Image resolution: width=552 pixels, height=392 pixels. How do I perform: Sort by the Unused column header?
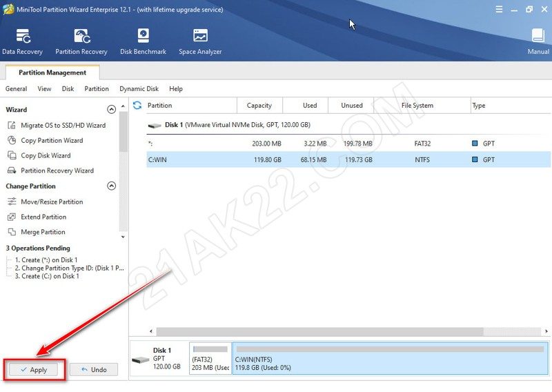click(x=352, y=106)
